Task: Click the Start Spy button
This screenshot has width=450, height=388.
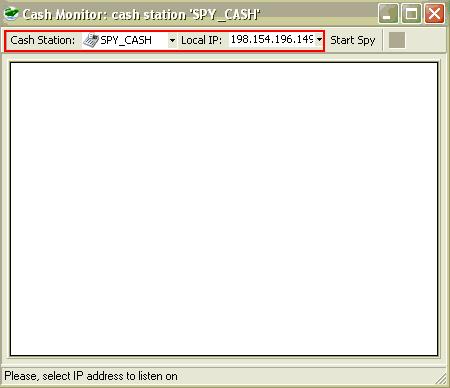Action: click(x=353, y=40)
